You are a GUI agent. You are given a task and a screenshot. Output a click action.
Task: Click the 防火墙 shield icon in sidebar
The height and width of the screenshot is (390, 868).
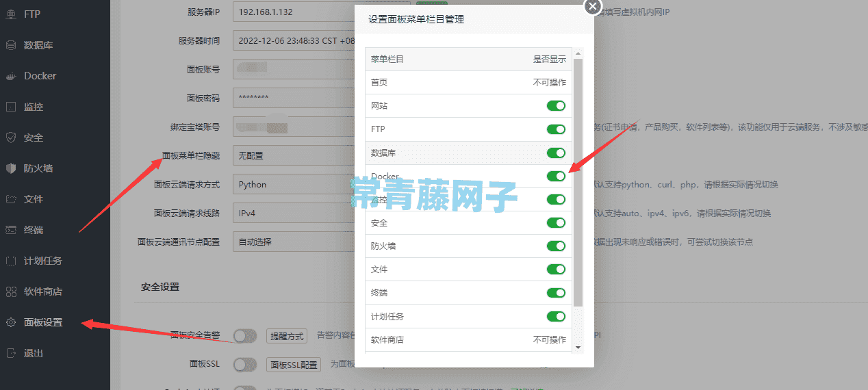(11, 168)
